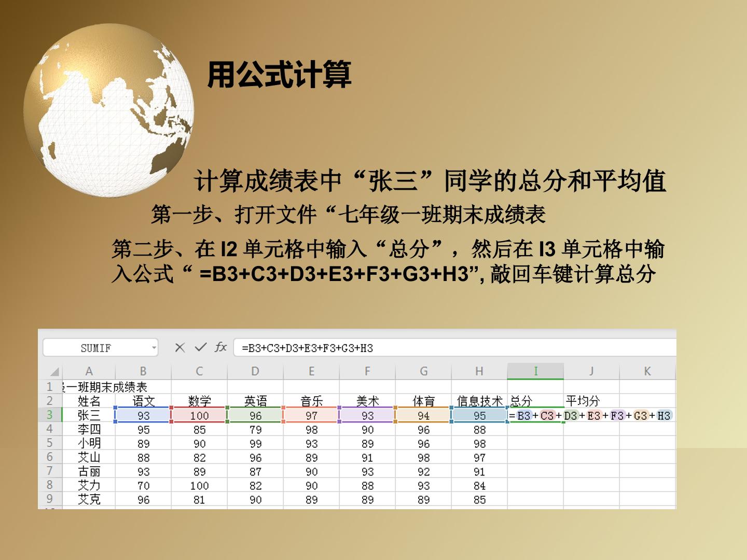Select row 4 header

pyautogui.click(x=50, y=429)
